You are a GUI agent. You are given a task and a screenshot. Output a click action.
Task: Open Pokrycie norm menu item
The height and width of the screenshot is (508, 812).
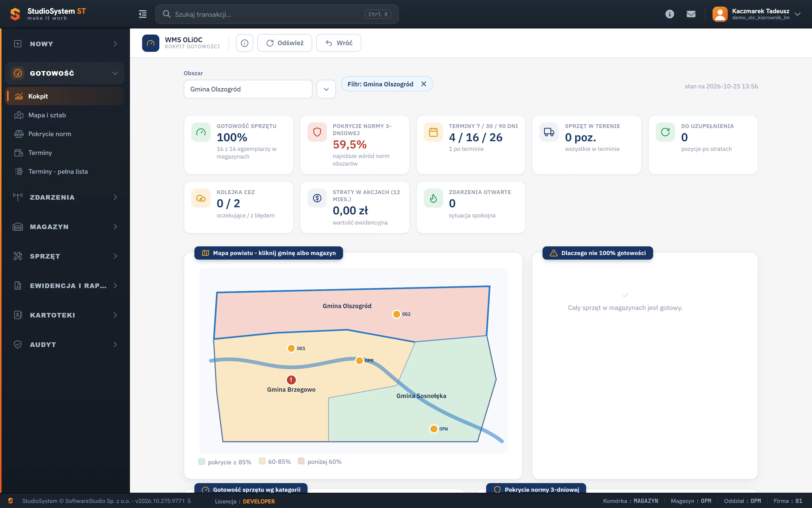point(65,134)
